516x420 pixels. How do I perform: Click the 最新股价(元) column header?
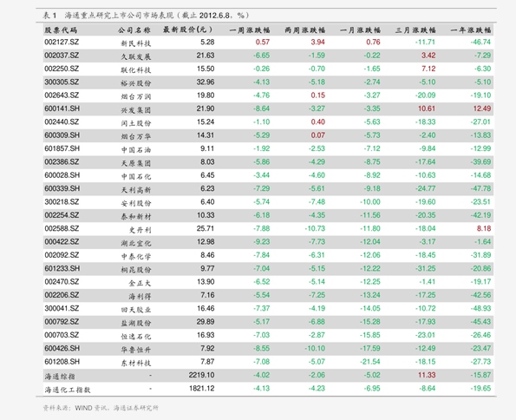(x=188, y=30)
